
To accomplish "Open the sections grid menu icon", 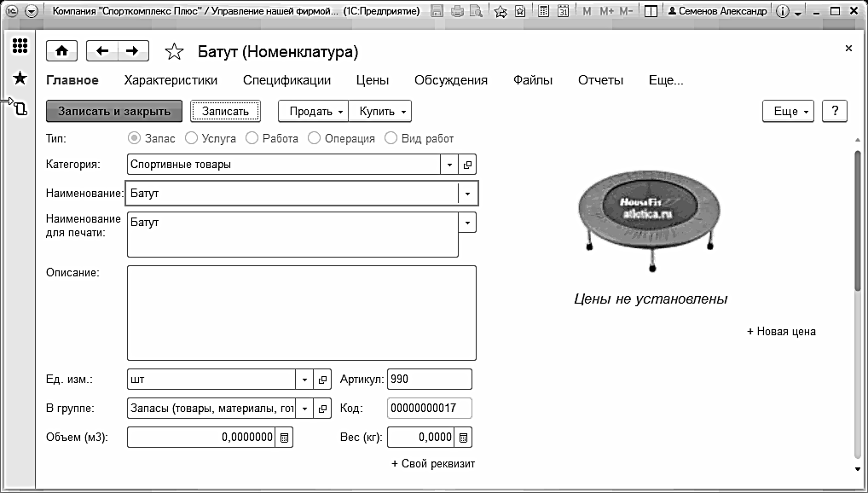I will [x=20, y=45].
